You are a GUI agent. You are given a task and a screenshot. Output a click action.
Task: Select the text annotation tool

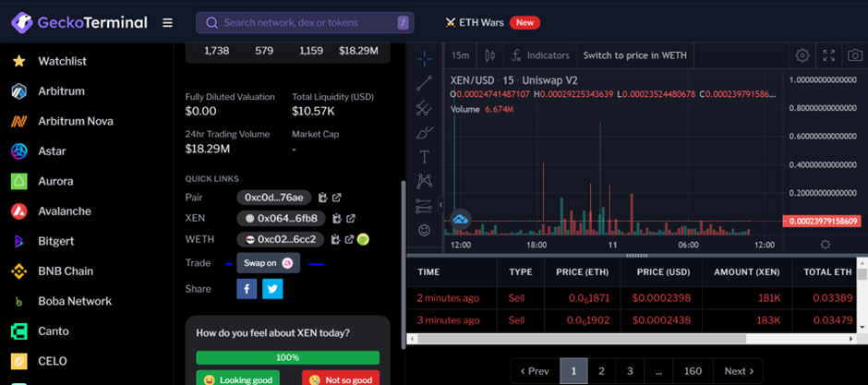click(425, 157)
